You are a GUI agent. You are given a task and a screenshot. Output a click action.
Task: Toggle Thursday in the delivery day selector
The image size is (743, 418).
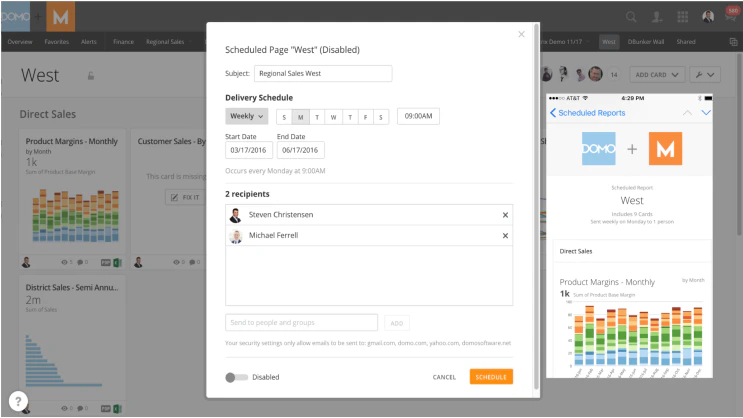[350, 117]
